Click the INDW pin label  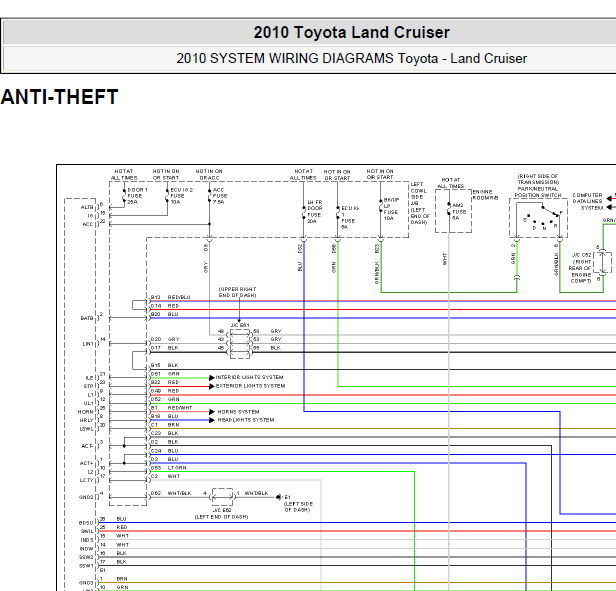(x=86, y=549)
